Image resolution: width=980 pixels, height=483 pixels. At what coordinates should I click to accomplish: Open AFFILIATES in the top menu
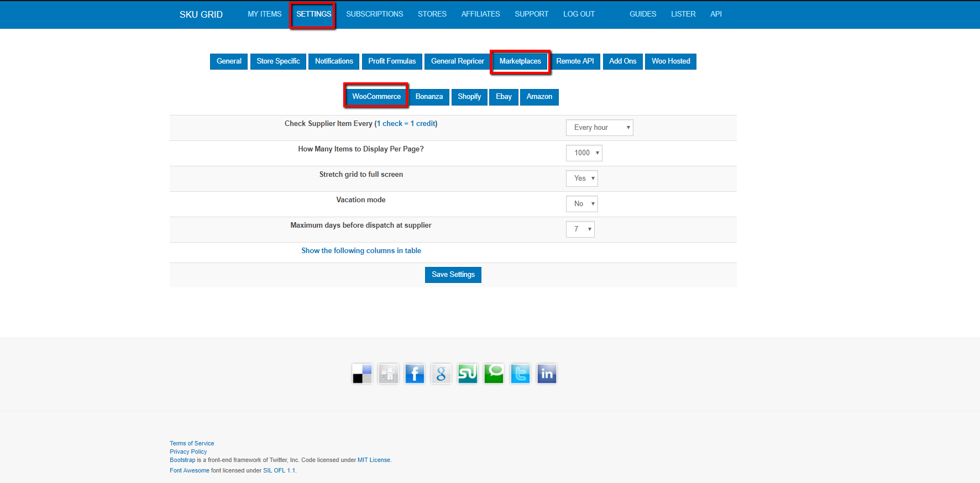pos(481,14)
